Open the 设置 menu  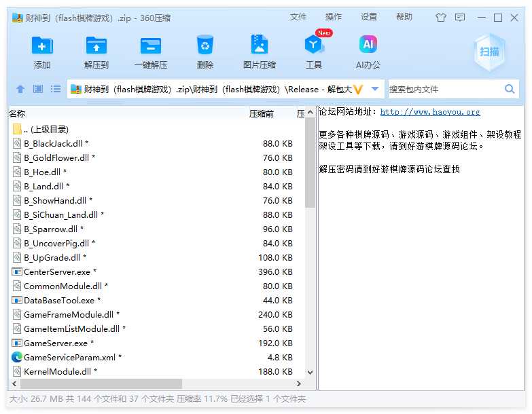point(369,17)
